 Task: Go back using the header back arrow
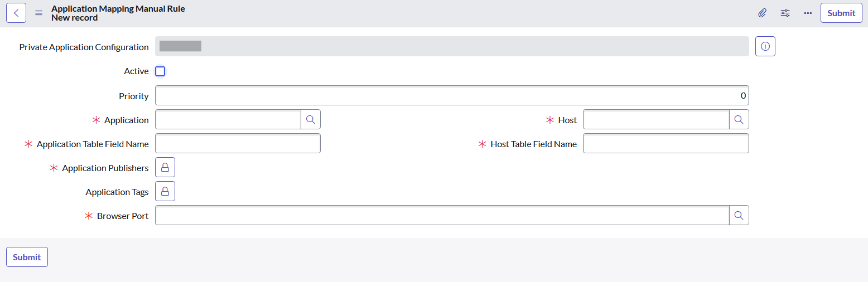(x=16, y=13)
